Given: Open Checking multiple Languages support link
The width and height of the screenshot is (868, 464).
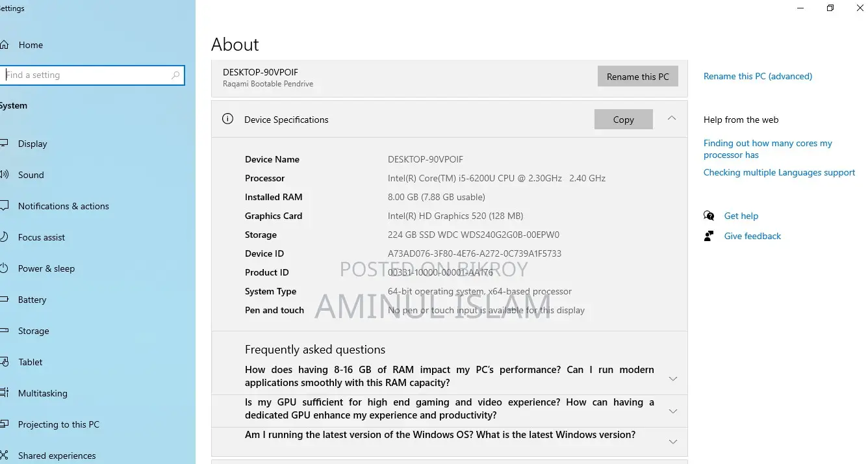Looking at the screenshot, I should point(779,172).
